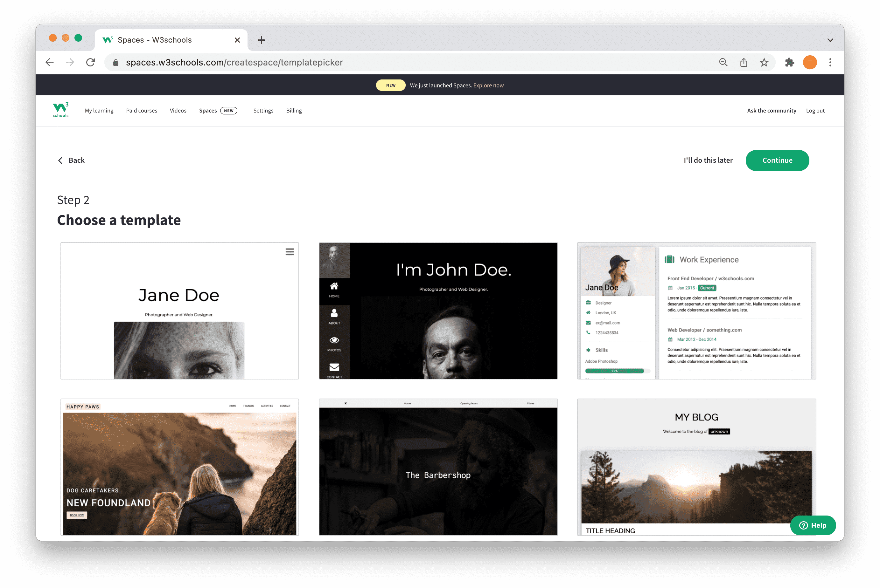
Task: Click the share icon in address bar
Action: coord(744,62)
